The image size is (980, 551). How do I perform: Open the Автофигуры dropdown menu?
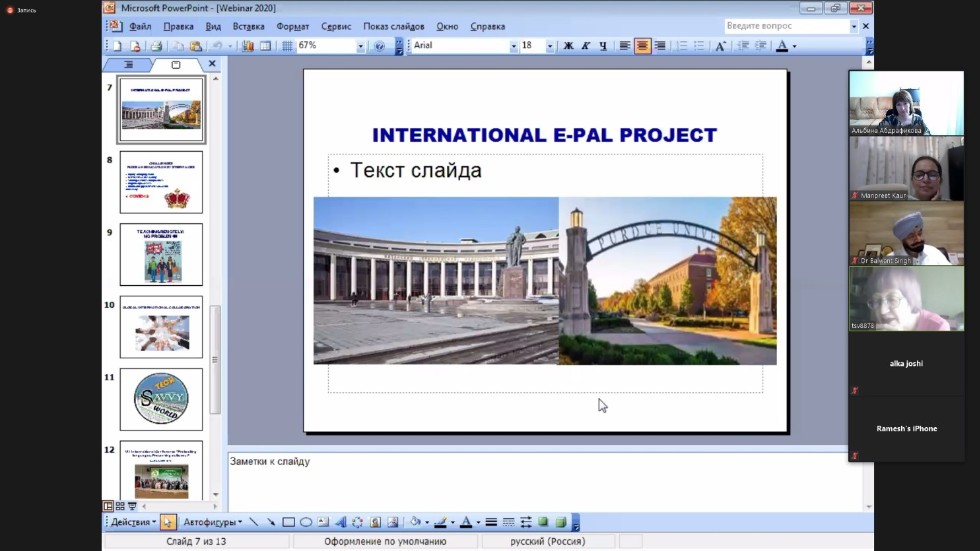(211, 522)
